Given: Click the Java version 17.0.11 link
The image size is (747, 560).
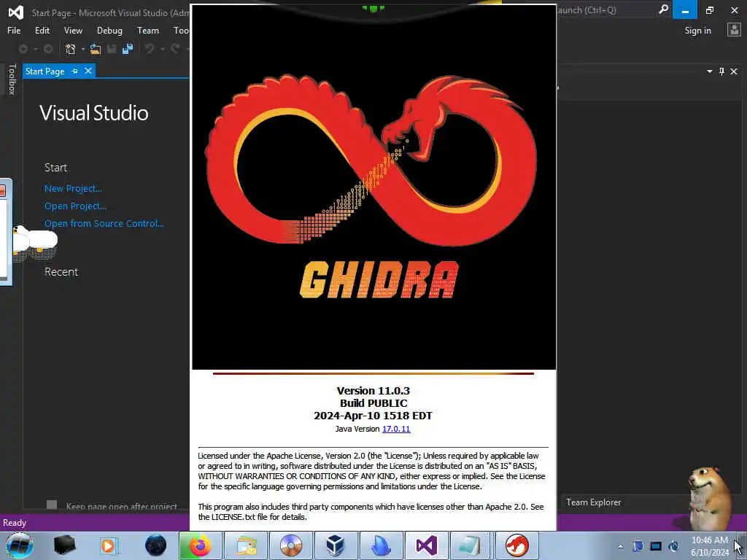Looking at the screenshot, I should coord(396,429).
